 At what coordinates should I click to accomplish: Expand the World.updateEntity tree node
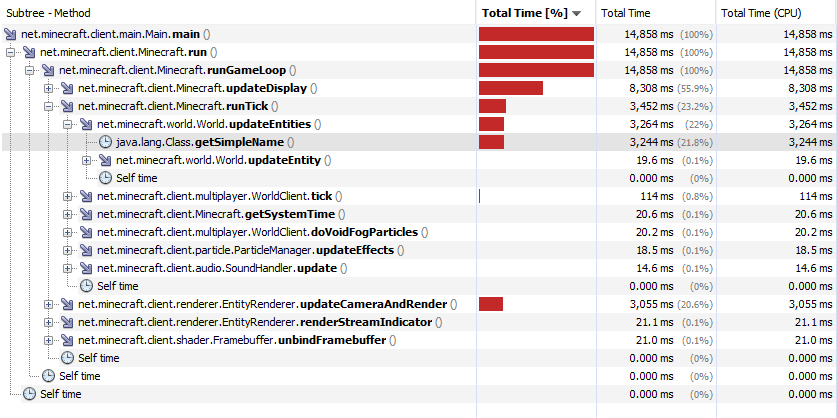coord(86,160)
